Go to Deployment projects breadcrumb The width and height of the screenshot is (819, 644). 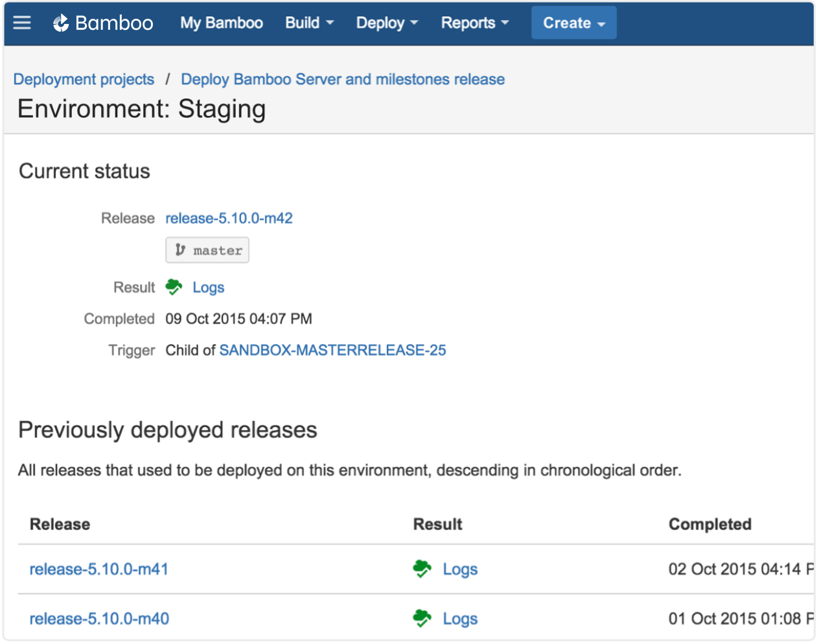click(84, 79)
